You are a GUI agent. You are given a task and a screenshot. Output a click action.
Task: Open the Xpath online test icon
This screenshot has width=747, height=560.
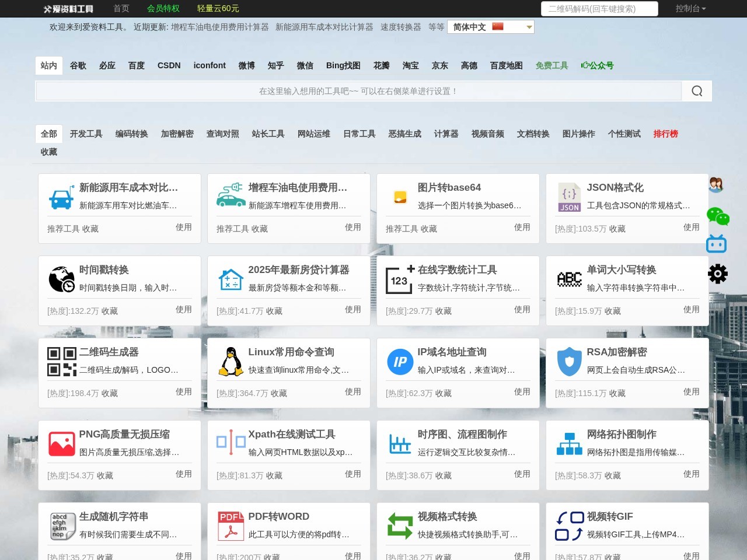click(x=231, y=442)
